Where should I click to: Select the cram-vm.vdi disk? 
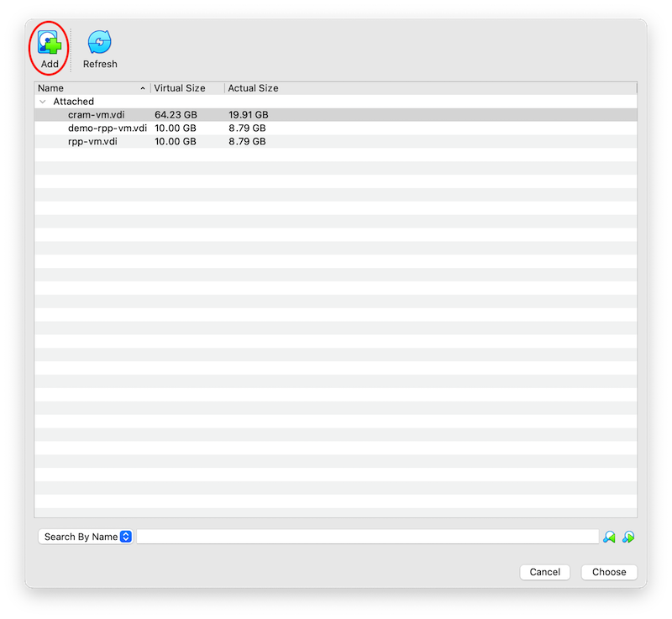pos(97,114)
